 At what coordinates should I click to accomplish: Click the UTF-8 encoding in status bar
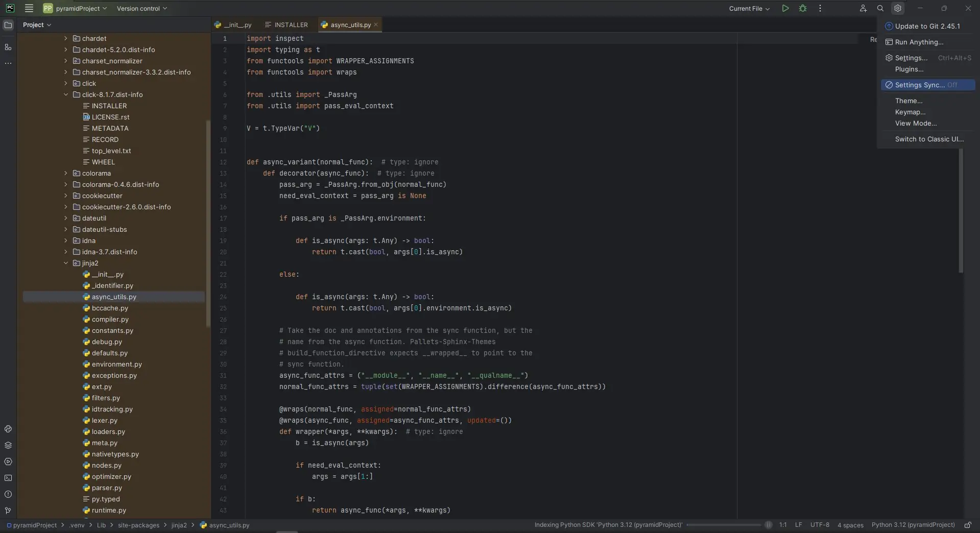[819, 525]
